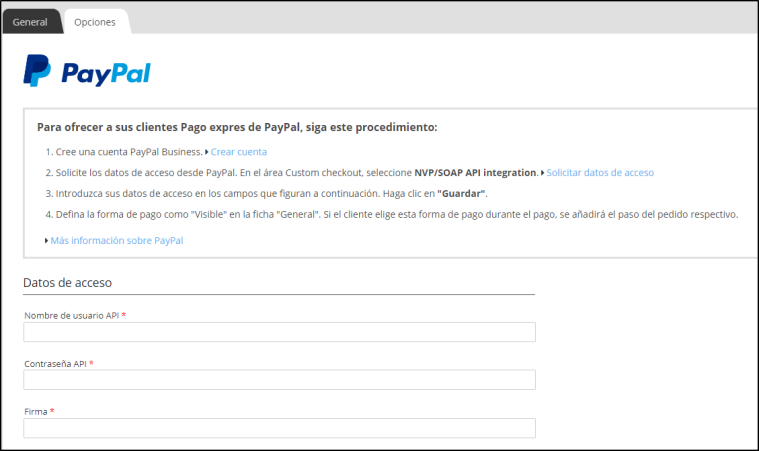Click the Datos de acceso heading

pos(67,283)
